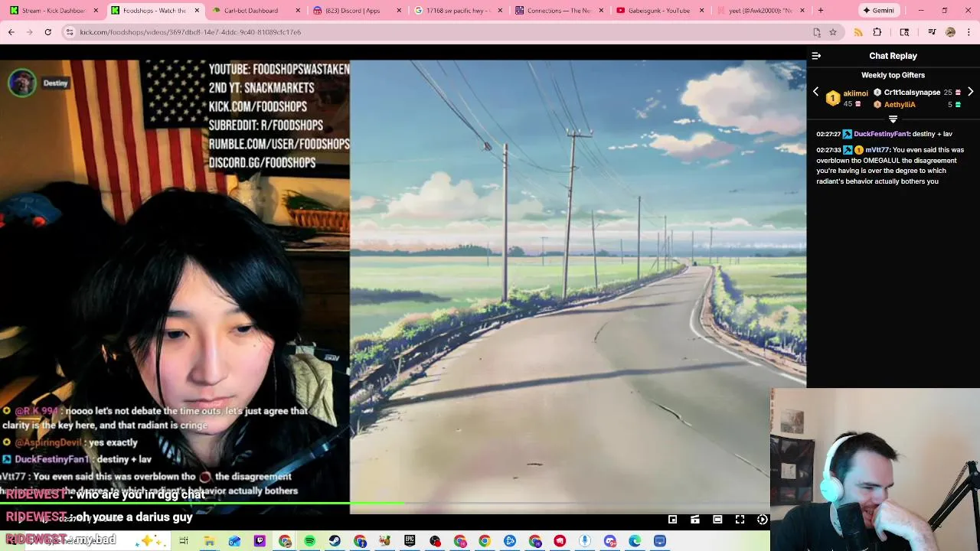Click the Destiny avatar badge in video
This screenshot has height=551, width=980.
23,83
